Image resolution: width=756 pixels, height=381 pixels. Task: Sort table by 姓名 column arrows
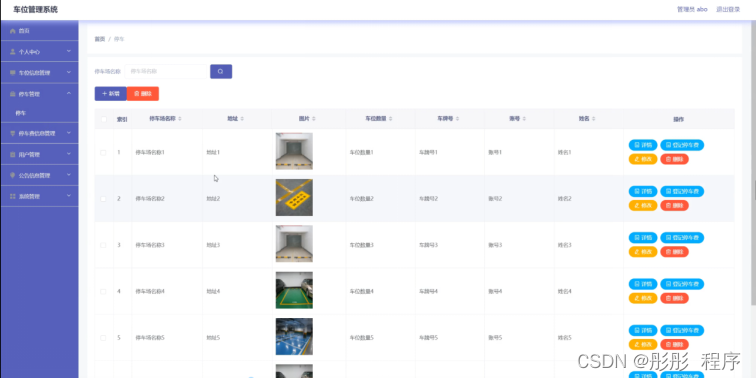(x=594, y=119)
